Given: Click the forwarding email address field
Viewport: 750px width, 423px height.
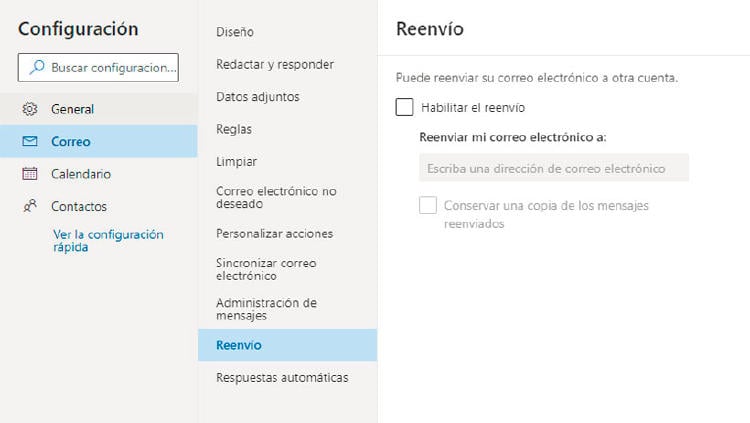Looking at the screenshot, I should pyautogui.click(x=552, y=168).
